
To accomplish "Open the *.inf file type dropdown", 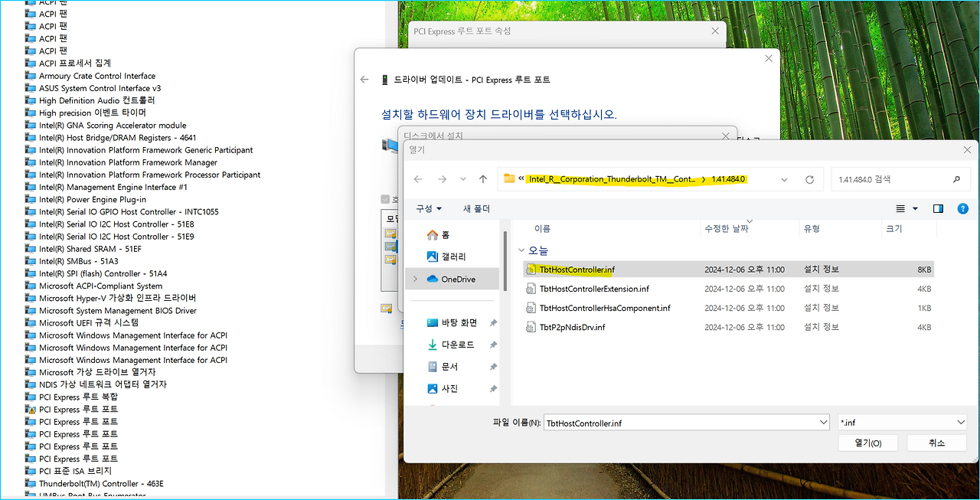I will pos(901,421).
